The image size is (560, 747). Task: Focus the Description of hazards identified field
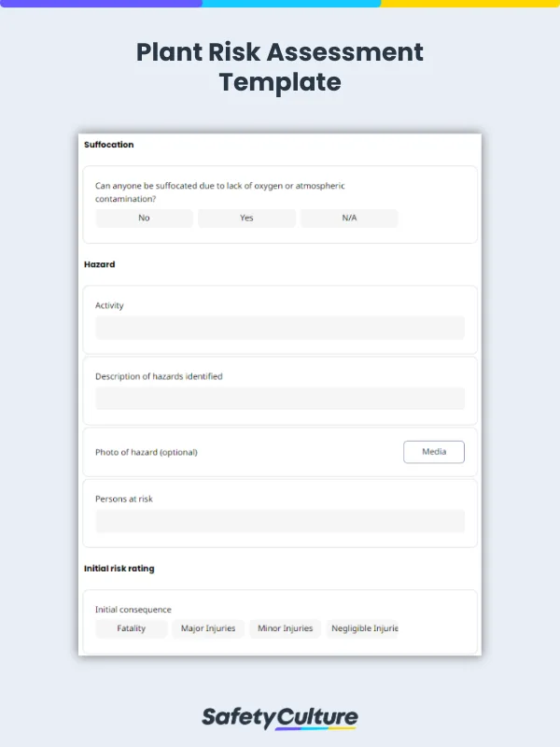pos(280,399)
